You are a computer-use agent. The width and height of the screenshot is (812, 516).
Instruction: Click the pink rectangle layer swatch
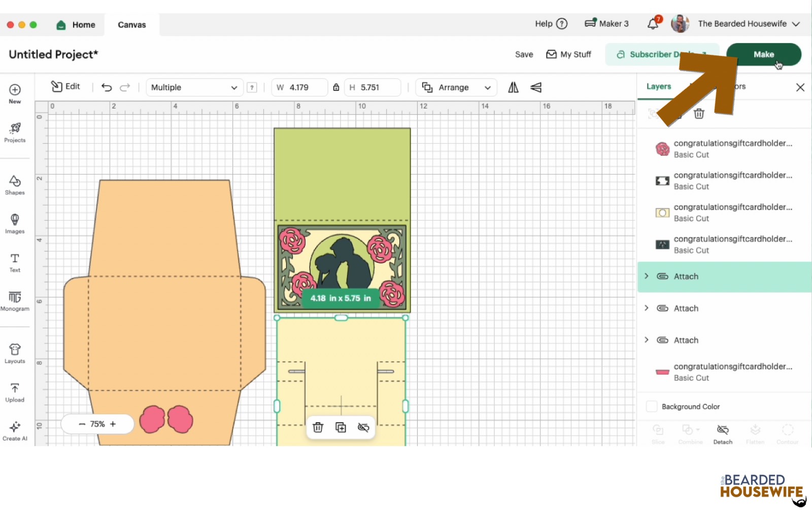tap(662, 372)
